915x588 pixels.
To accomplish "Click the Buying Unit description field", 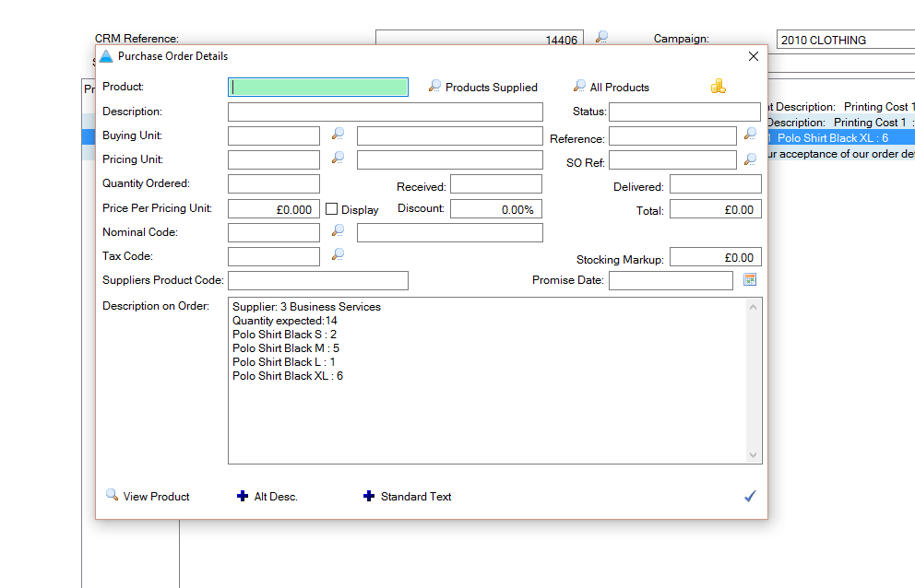I will point(450,135).
